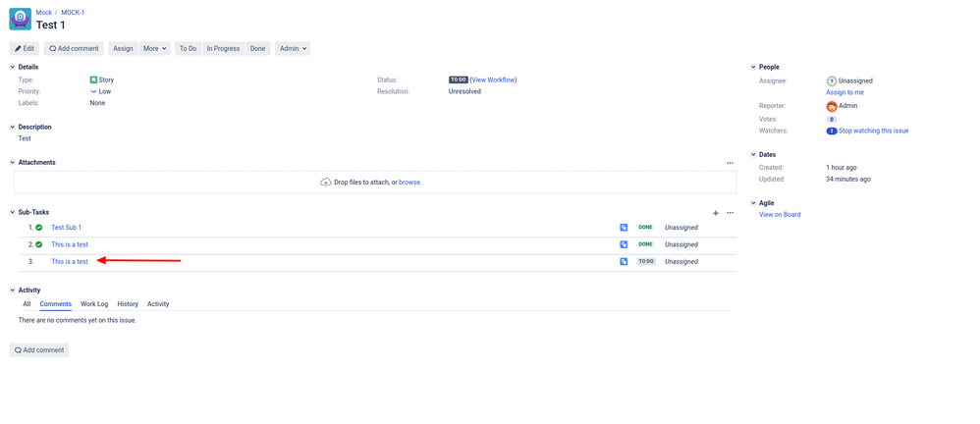
Task: Collapse the Details section
Action: 13,67
